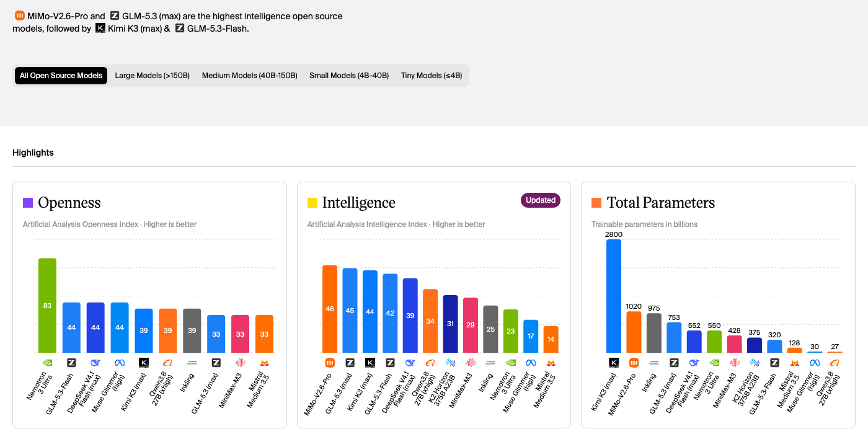Click the Openness card title
This screenshot has height=434, width=868.
69,203
